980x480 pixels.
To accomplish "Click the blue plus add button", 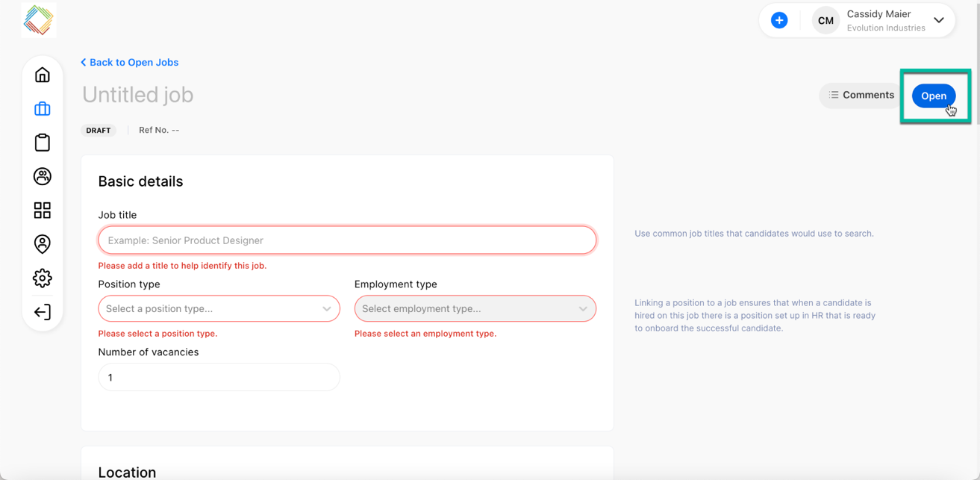I will [x=779, y=20].
